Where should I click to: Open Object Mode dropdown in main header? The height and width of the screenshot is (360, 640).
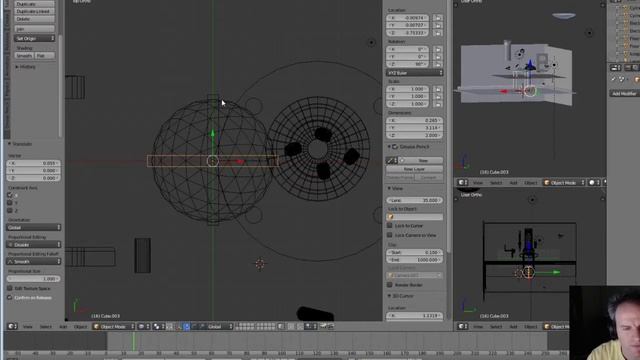(x=113, y=327)
